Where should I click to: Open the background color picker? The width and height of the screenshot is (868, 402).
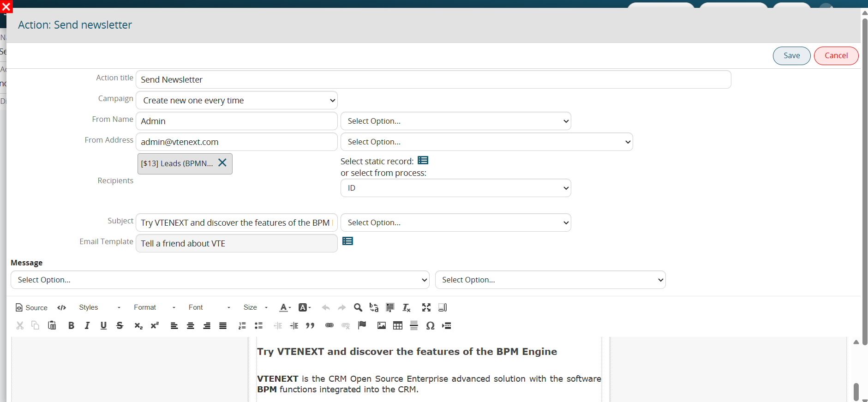(305, 307)
